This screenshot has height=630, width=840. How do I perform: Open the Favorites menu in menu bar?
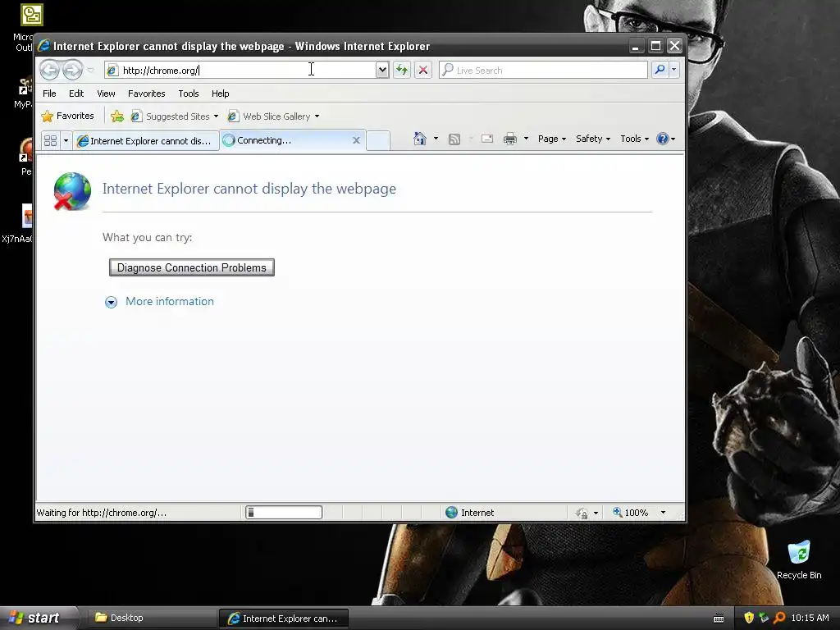click(x=146, y=94)
